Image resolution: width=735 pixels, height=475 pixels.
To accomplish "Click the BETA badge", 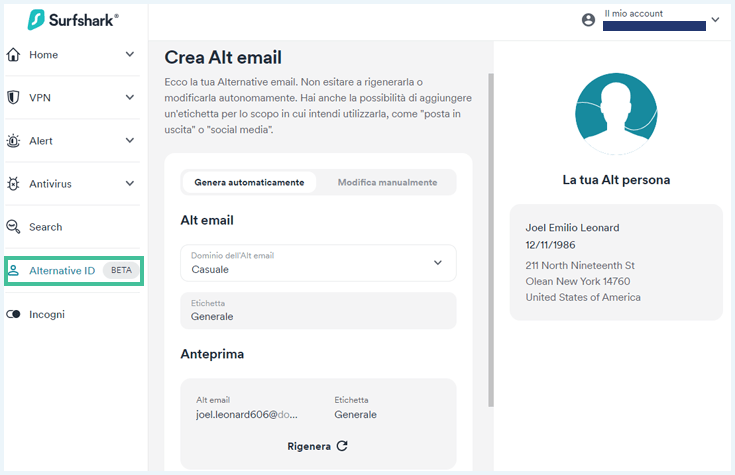I will pyautogui.click(x=121, y=270).
